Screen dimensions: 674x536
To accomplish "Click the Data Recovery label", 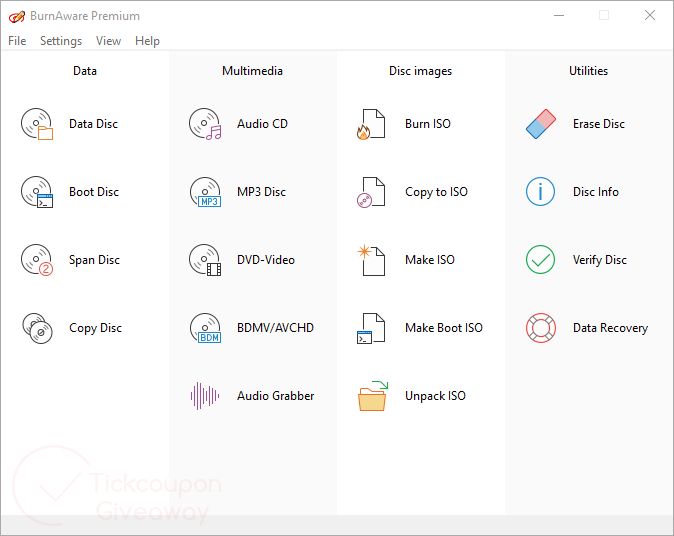I will coord(610,328).
